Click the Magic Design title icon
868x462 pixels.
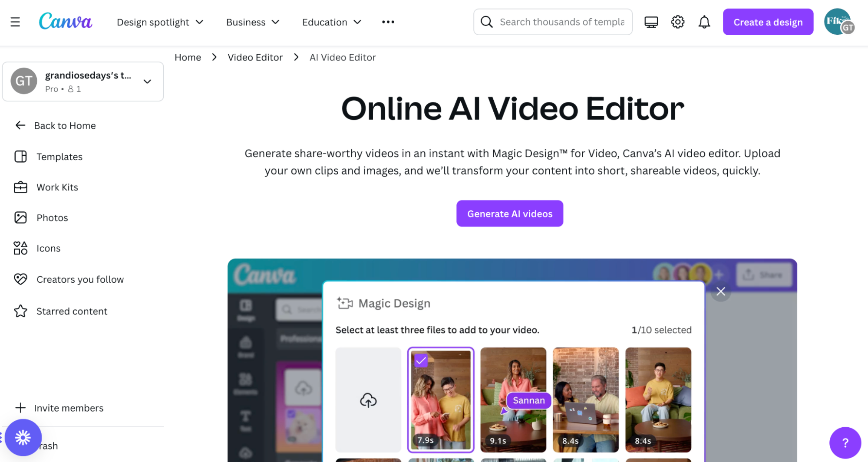[345, 303]
